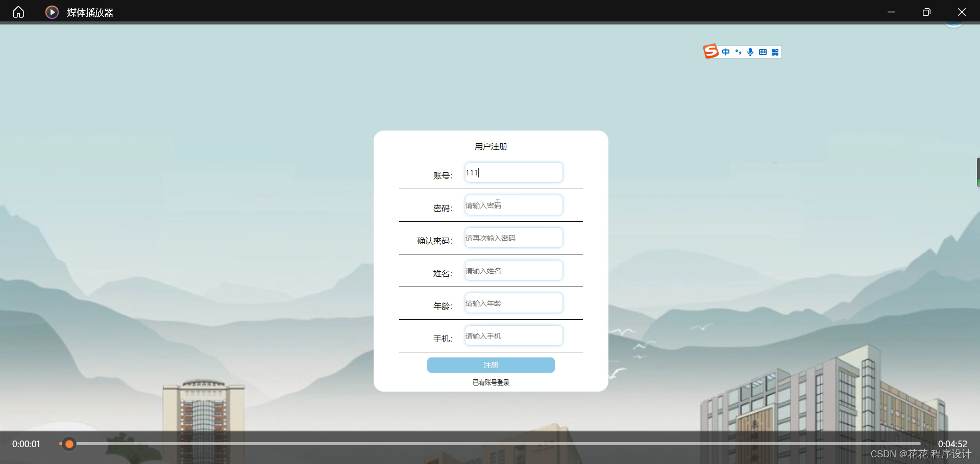980x464 pixels.
Task: Focus the 密码 password input field
Action: 513,204
